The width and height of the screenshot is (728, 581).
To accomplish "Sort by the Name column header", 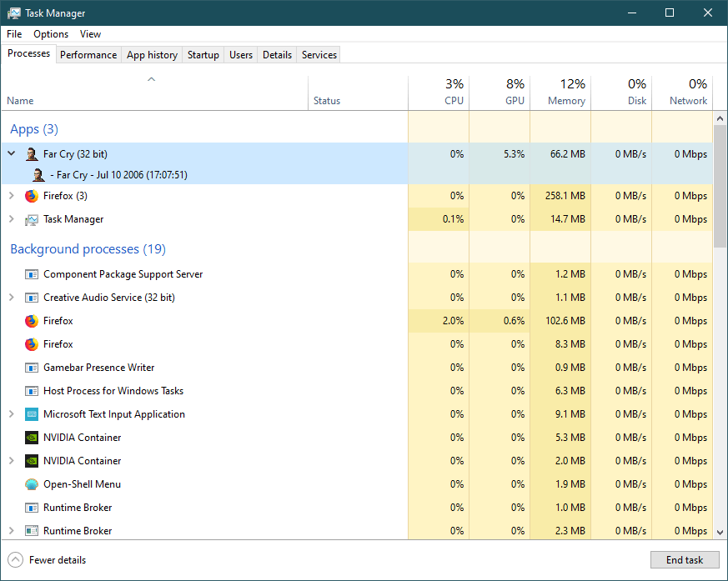I will (x=154, y=93).
